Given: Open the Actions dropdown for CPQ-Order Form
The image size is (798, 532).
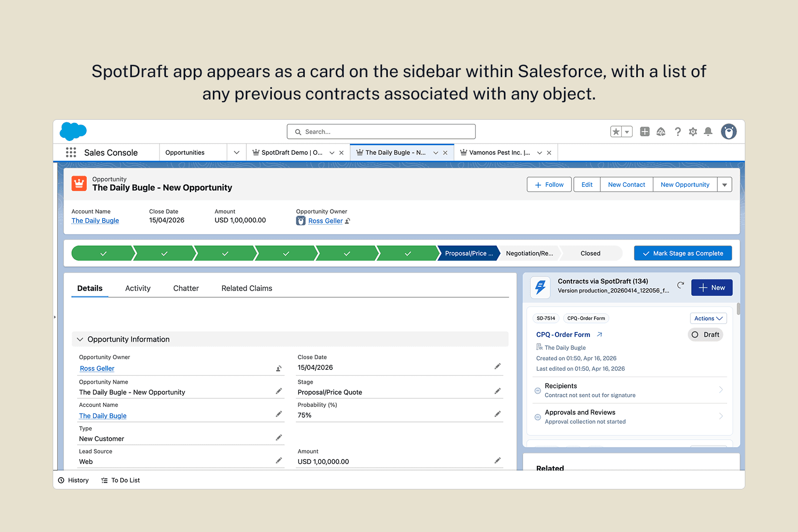Looking at the screenshot, I should (708, 318).
